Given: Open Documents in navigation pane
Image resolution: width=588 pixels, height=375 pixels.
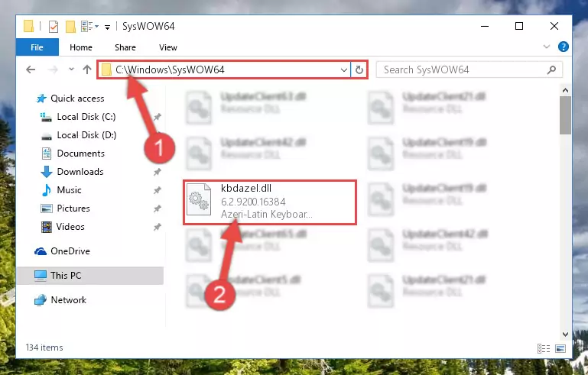Looking at the screenshot, I should coord(80,154).
